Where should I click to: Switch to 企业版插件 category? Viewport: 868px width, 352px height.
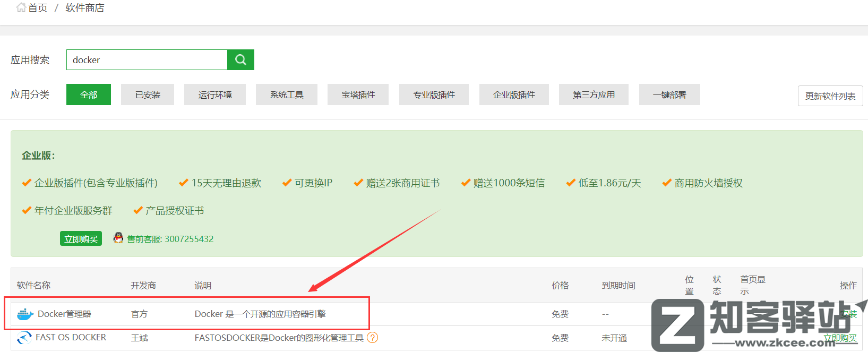514,95
